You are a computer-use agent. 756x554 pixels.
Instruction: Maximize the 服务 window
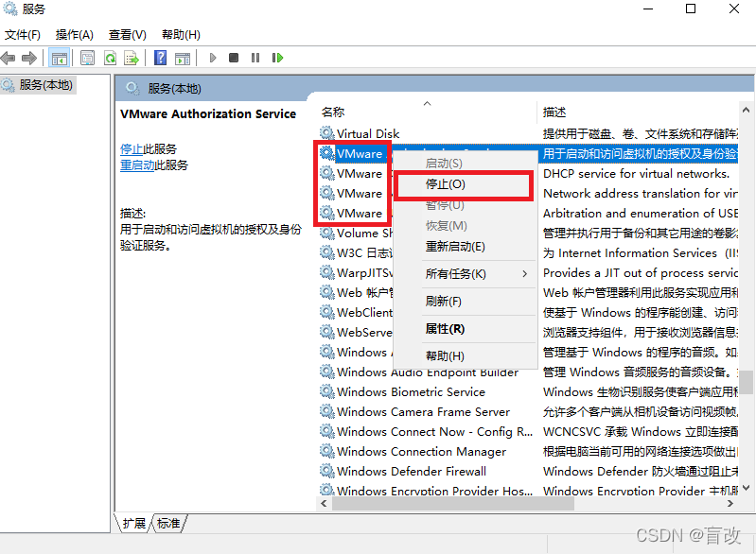[x=691, y=9]
